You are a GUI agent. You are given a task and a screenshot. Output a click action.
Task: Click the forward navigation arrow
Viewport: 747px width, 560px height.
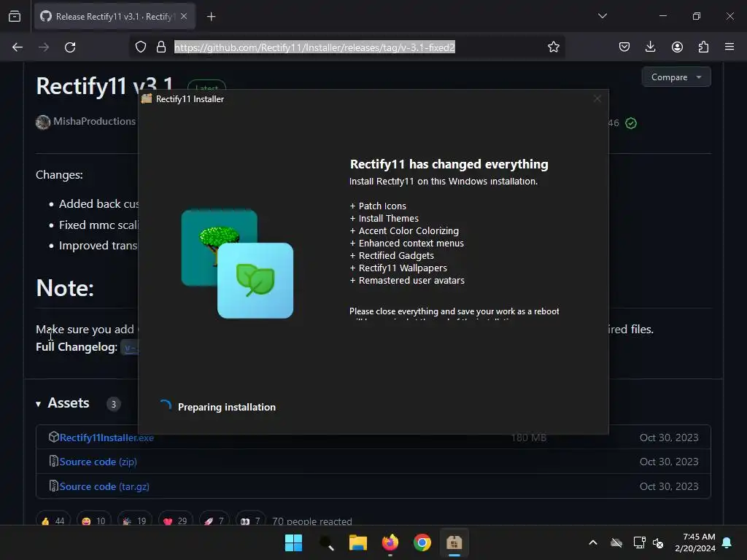pos(44,47)
